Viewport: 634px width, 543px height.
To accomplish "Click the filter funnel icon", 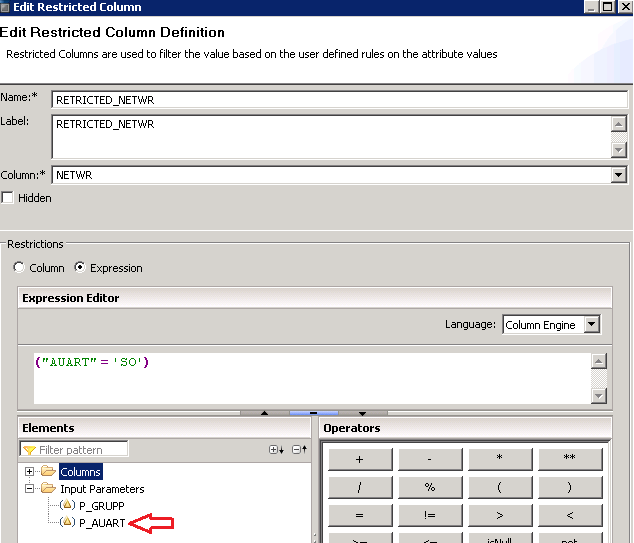I will pos(30,450).
